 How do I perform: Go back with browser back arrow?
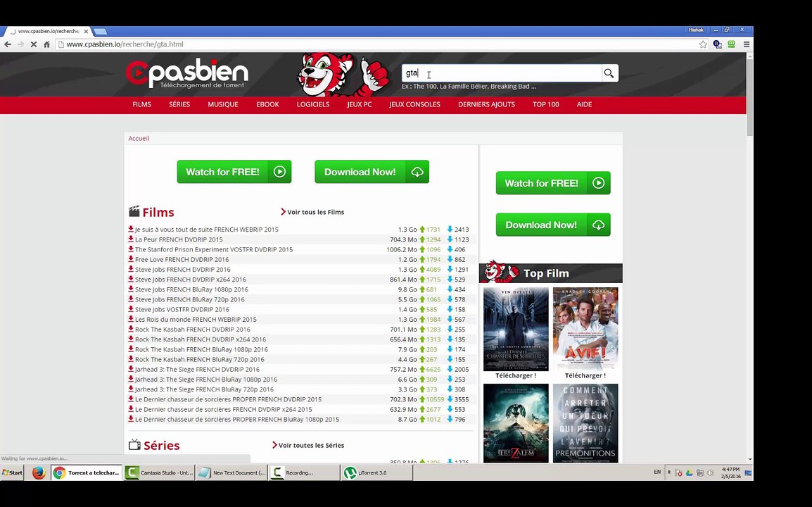(8, 44)
